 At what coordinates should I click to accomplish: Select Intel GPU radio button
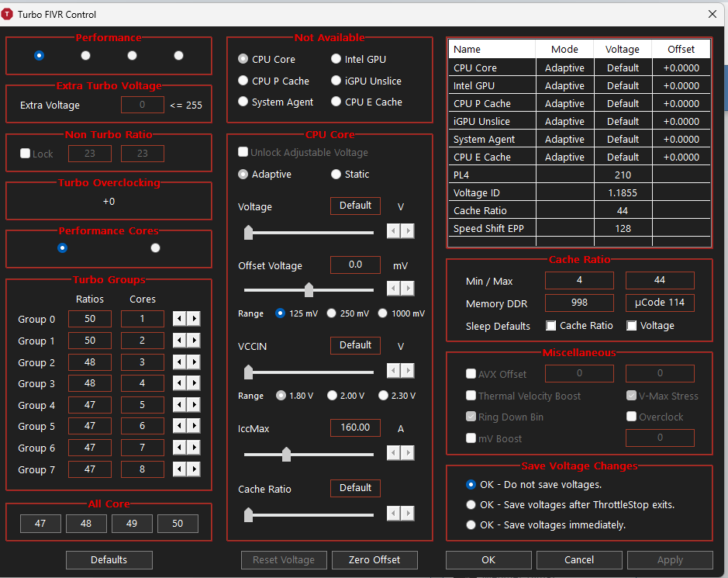(336, 59)
